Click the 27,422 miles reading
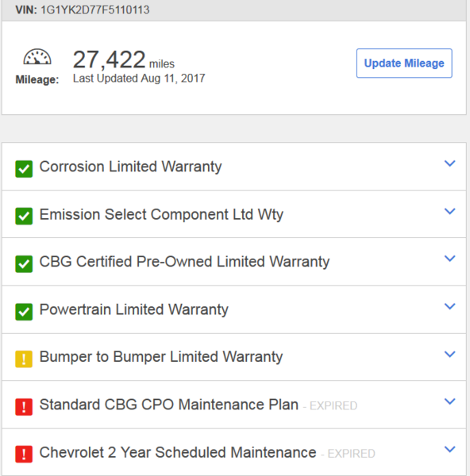This screenshot has width=470, height=476. (124, 59)
